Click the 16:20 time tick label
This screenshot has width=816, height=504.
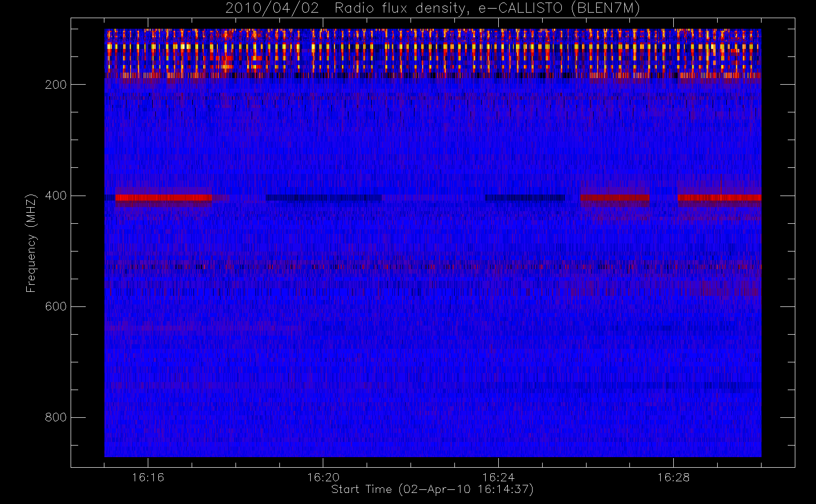tap(323, 477)
